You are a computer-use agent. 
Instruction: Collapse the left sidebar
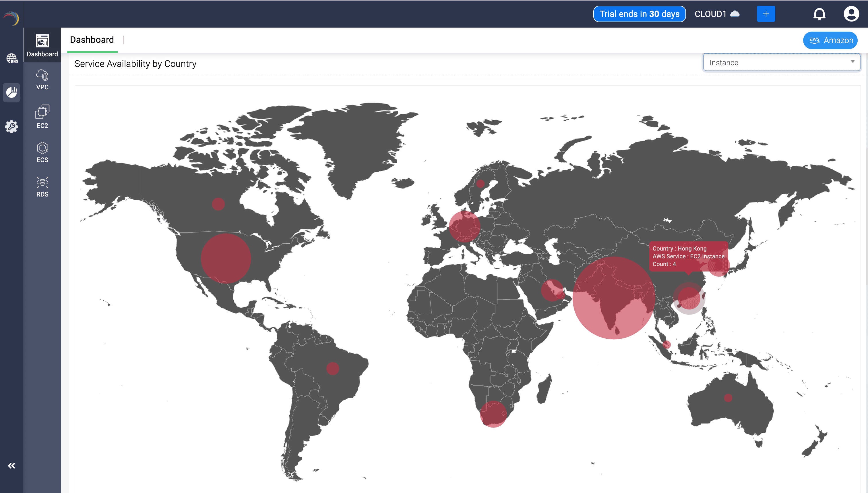point(12,466)
